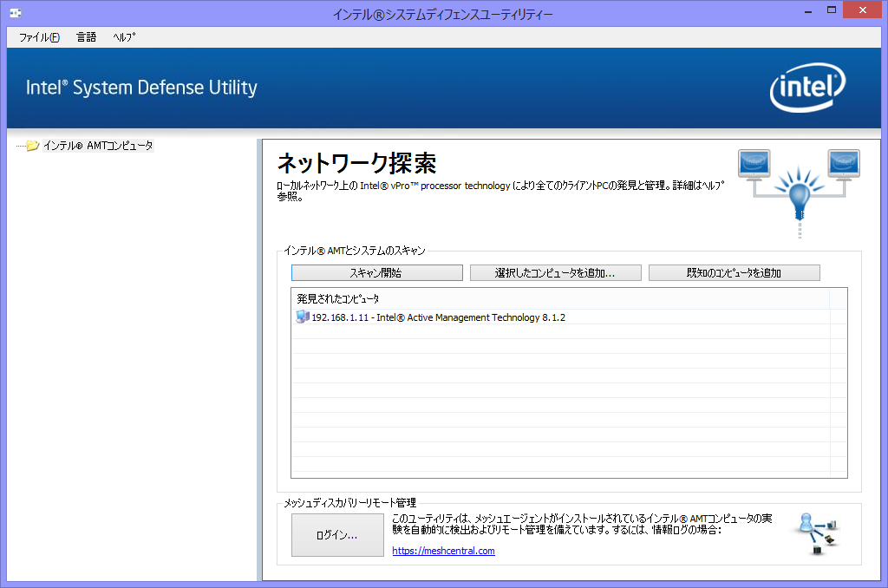This screenshot has width=888, height=588.
Task: Click the スキャン開始 button
Action: coord(376,272)
